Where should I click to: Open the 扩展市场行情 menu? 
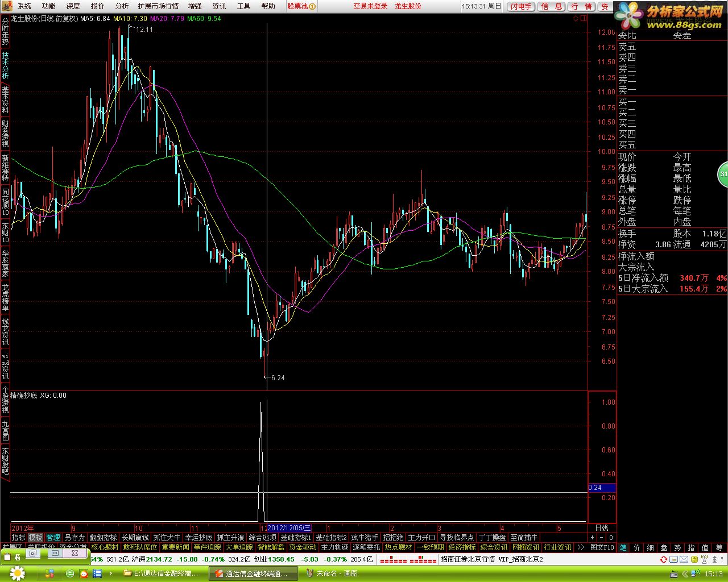click(x=158, y=6)
